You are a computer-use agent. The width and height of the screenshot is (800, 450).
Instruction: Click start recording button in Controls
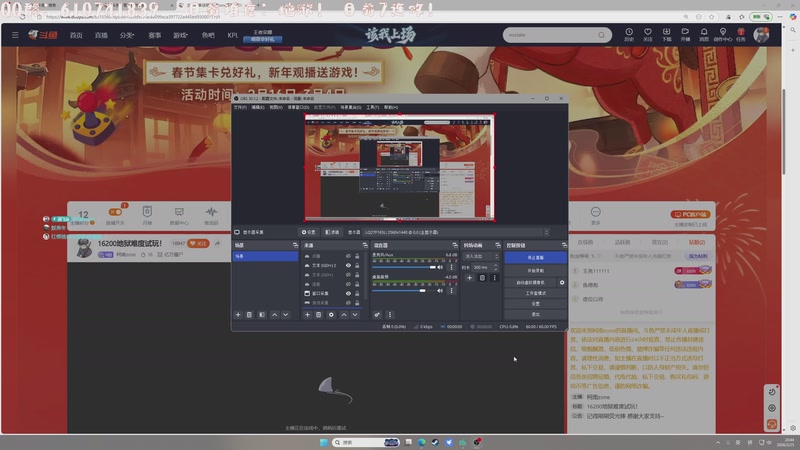click(535, 270)
